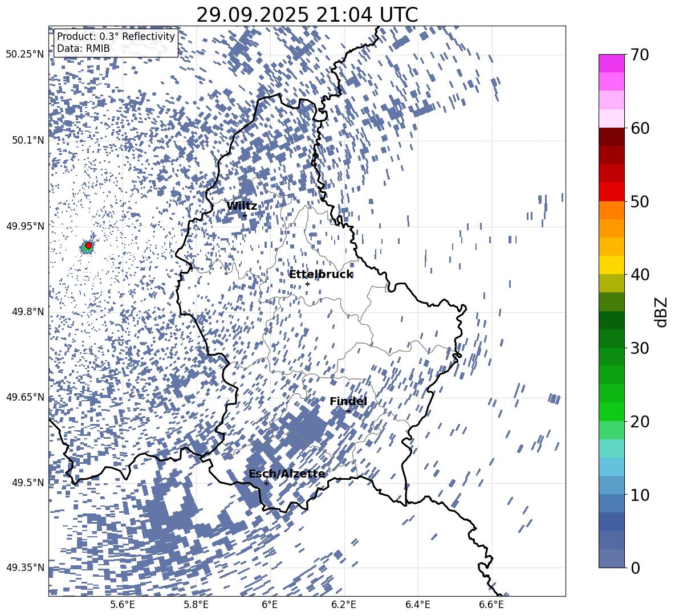Click the colorbar tick label 60
Viewport: 675px width, 616px height.
click(x=640, y=128)
